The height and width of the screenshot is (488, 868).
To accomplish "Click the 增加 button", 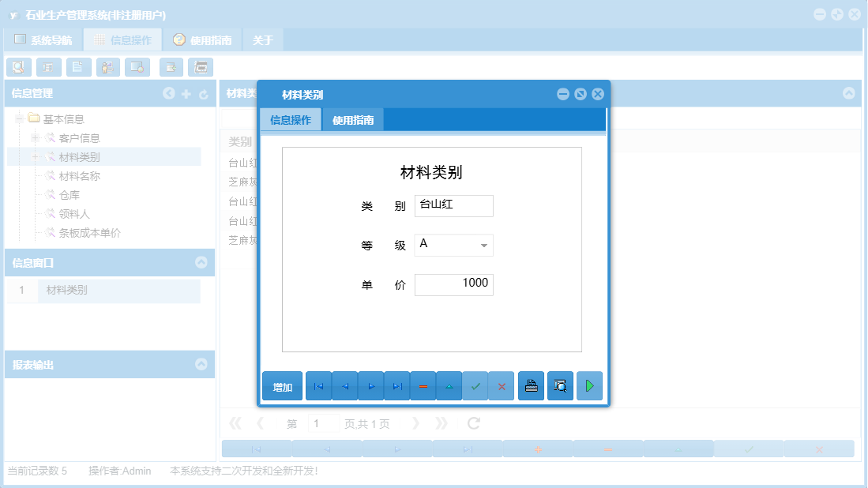I will [x=282, y=386].
